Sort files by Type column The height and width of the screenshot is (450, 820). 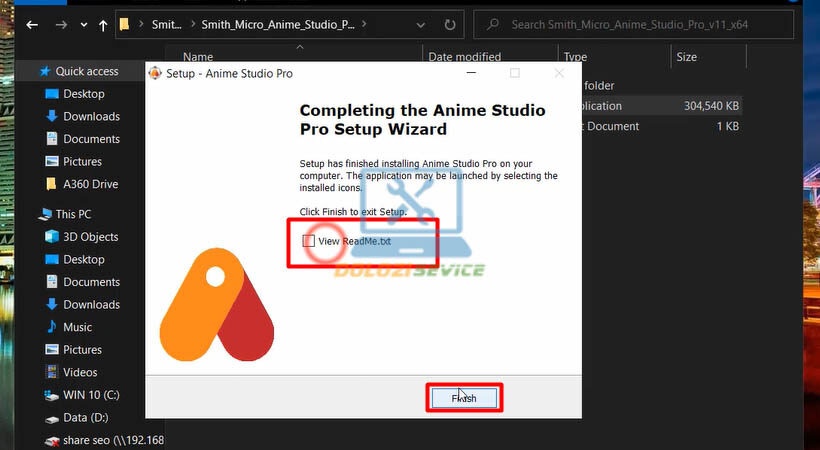pos(575,57)
